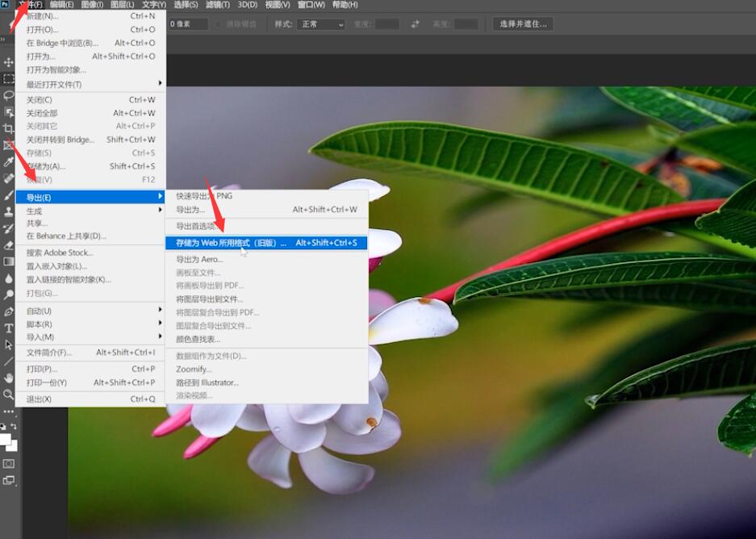Change the screen mode icon
The image size is (756, 539).
click(8, 480)
